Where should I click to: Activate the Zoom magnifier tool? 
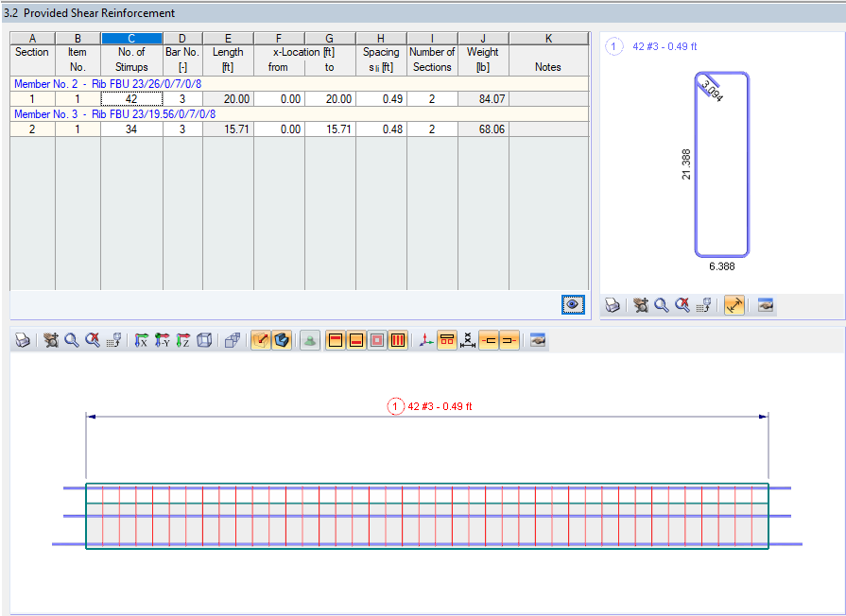(72, 340)
